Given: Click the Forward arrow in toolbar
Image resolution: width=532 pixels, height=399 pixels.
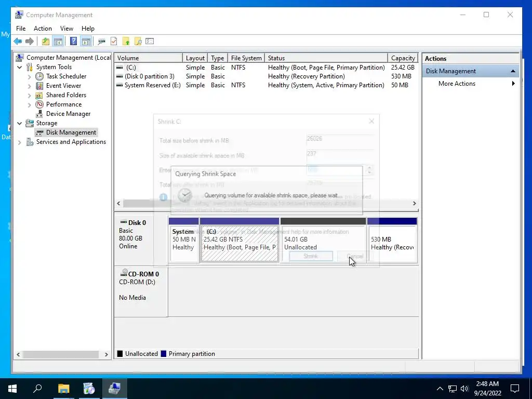Looking at the screenshot, I should (x=30, y=42).
